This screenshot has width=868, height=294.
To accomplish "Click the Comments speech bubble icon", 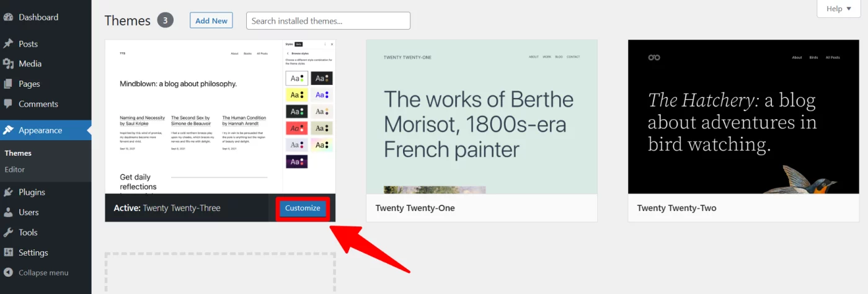I will pyautogui.click(x=8, y=104).
